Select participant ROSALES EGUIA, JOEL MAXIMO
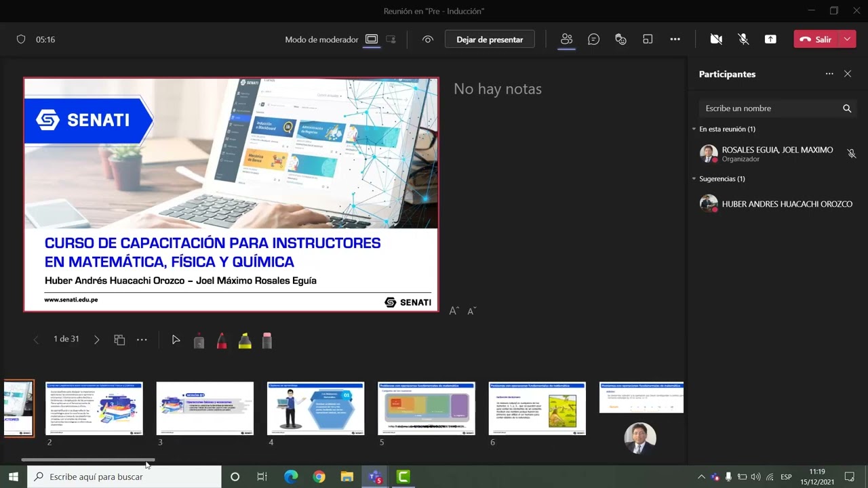 point(777,154)
